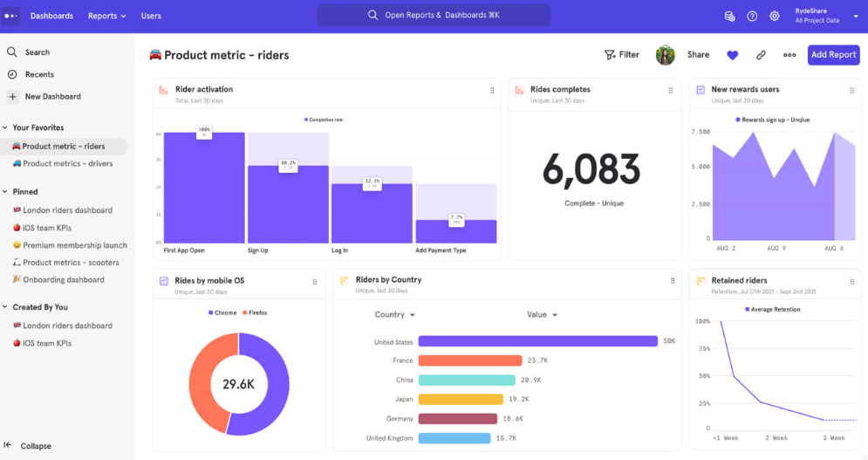868x460 pixels.
Task: Open the three-dot more options menu
Action: click(789, 55)
